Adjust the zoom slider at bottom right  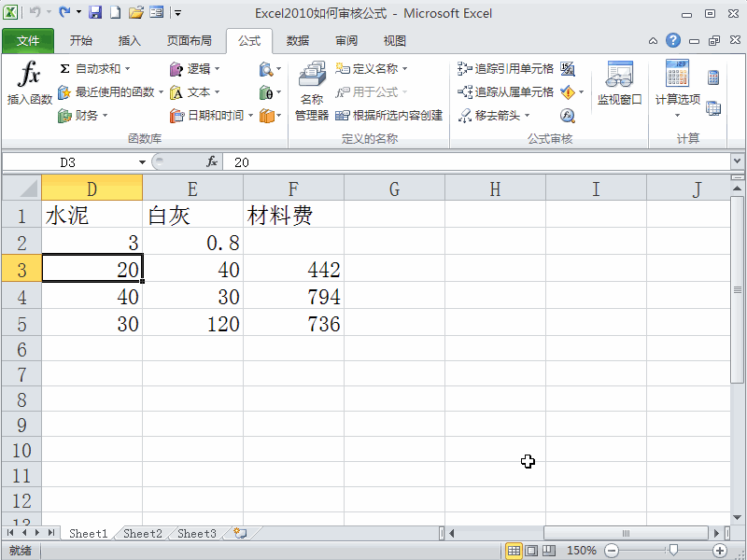point(672,550)
